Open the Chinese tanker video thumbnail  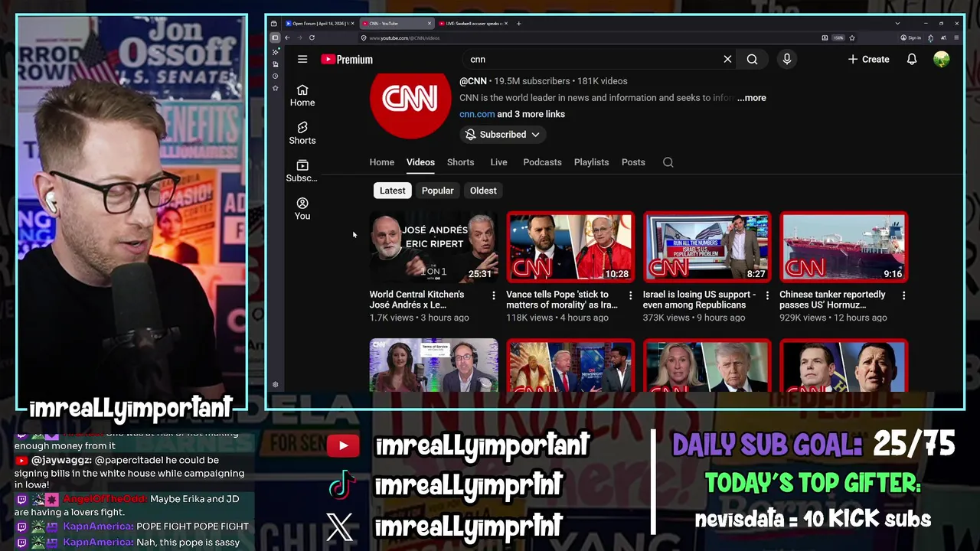click(844, 246)
